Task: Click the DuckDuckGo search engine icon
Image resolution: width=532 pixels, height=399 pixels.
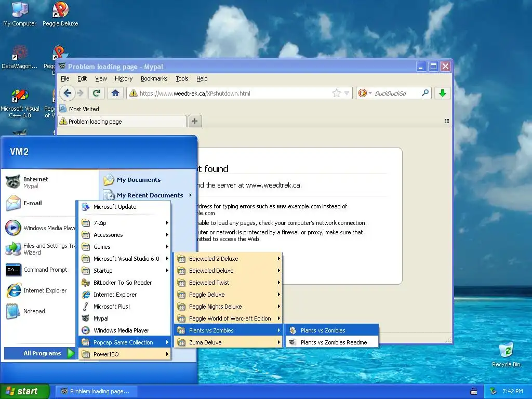Action: (x=362, y=93)
